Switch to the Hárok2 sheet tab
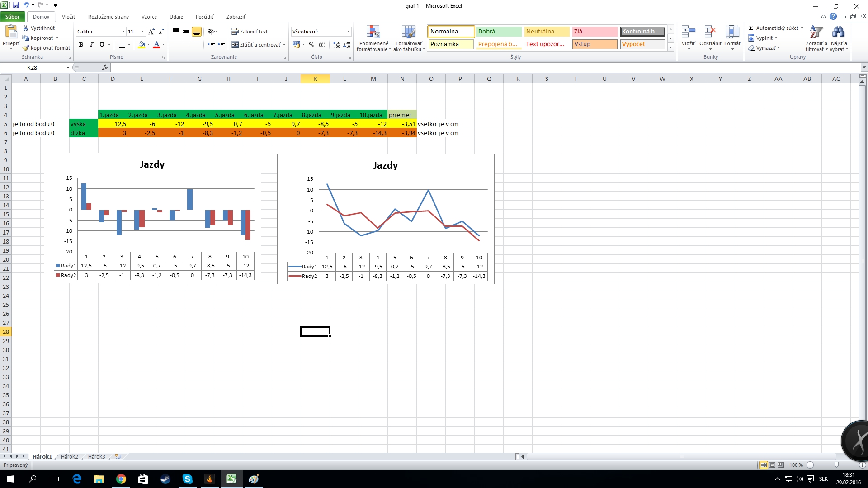 69,456
